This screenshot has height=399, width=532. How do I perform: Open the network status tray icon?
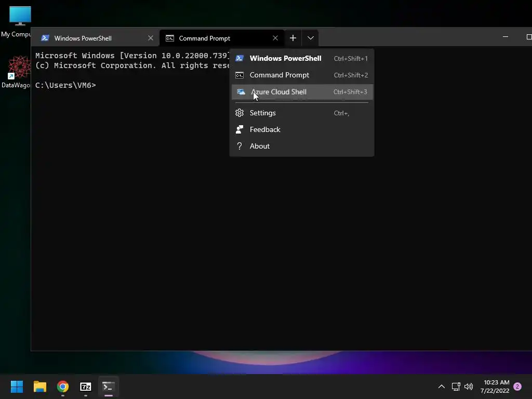(456, 387)
